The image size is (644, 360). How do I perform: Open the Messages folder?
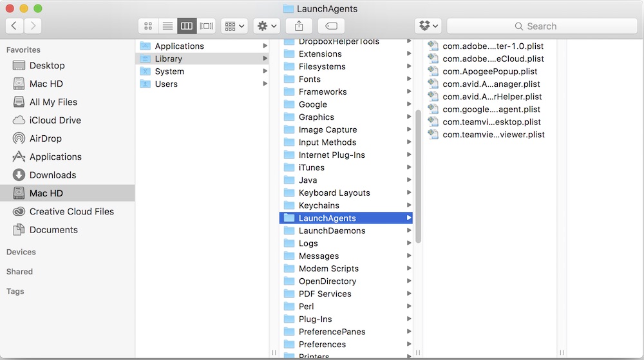click(346, 256)
